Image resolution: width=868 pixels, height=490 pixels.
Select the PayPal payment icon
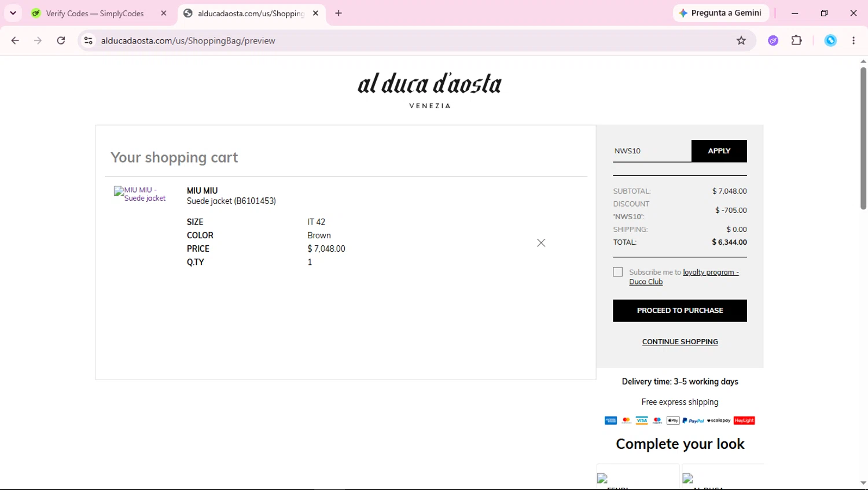(693, 421)
